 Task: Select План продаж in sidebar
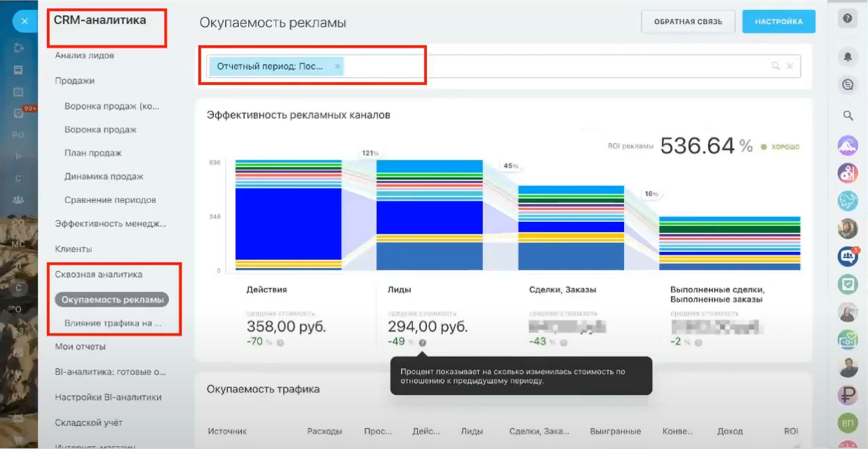click(93, 153)
